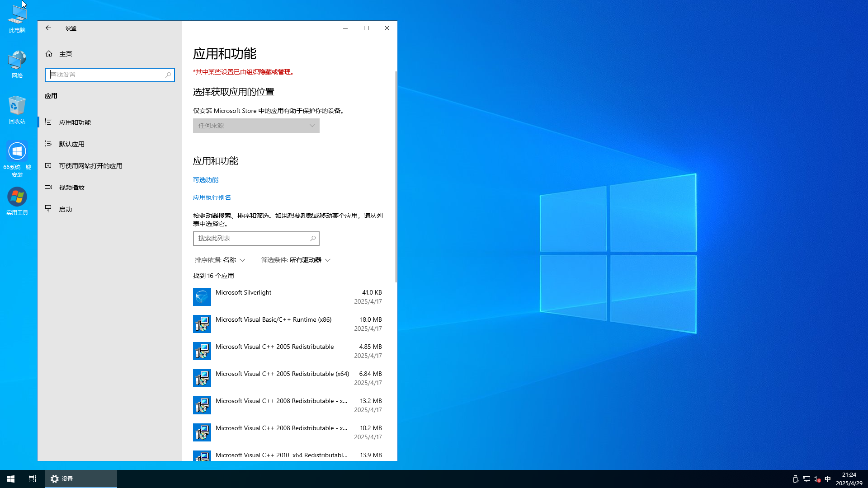Click the 10.2 MB Visual C++ 2008 icon
Viewport: 868px width, 488px height.
(x=202, y=432)
